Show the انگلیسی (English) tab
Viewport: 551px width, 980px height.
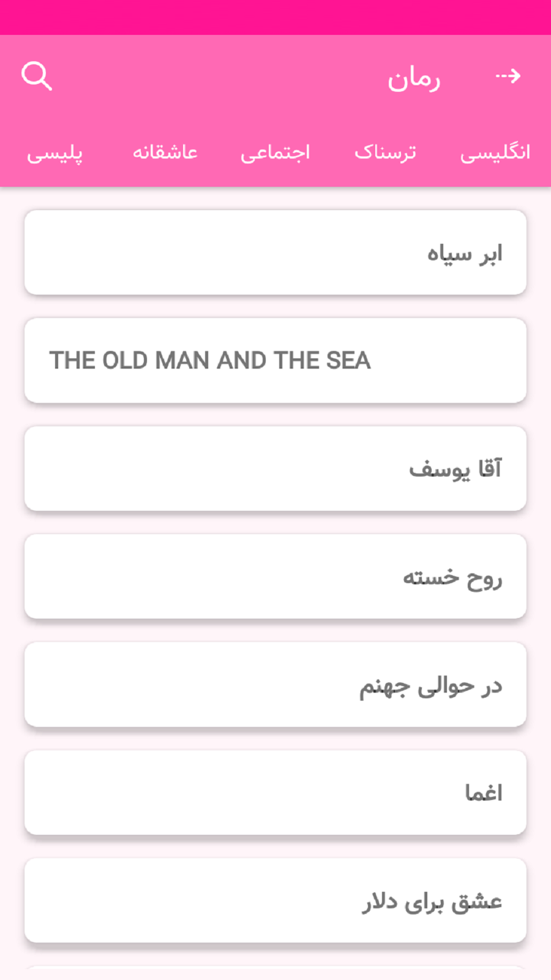click(x=495, y=153)
